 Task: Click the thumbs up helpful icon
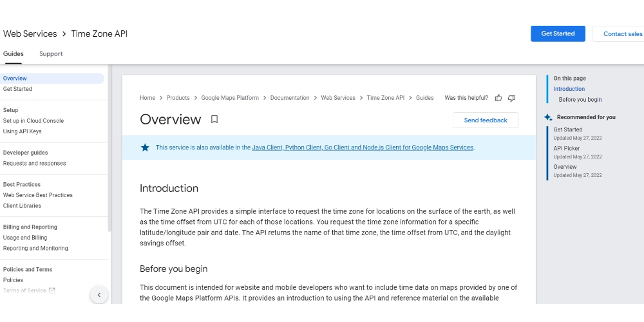click(x=498, y=98)
